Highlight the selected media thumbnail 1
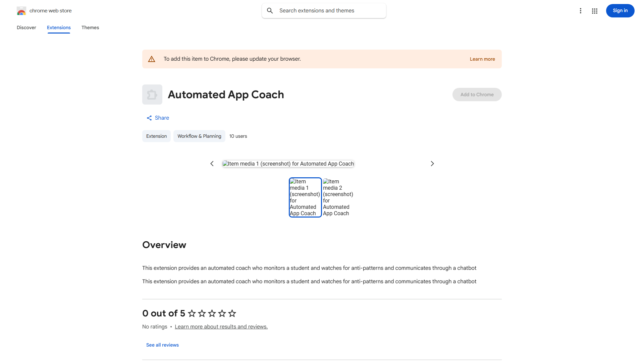The width and height of the screenshot is (644, 362). 305,197
